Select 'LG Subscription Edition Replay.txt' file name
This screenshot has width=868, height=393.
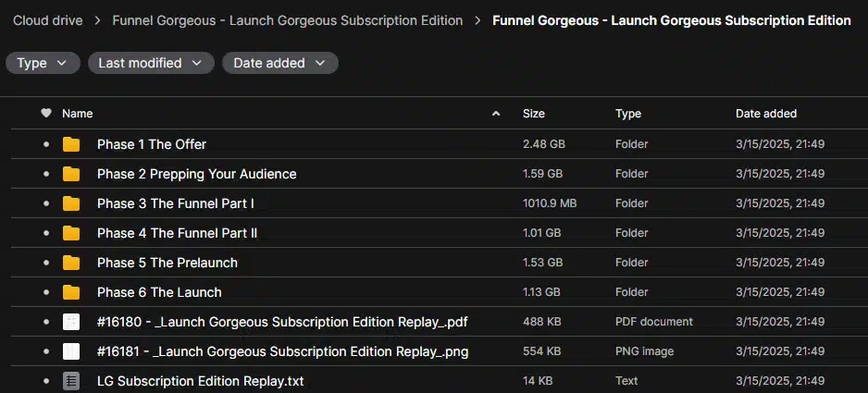pos(201,381)
